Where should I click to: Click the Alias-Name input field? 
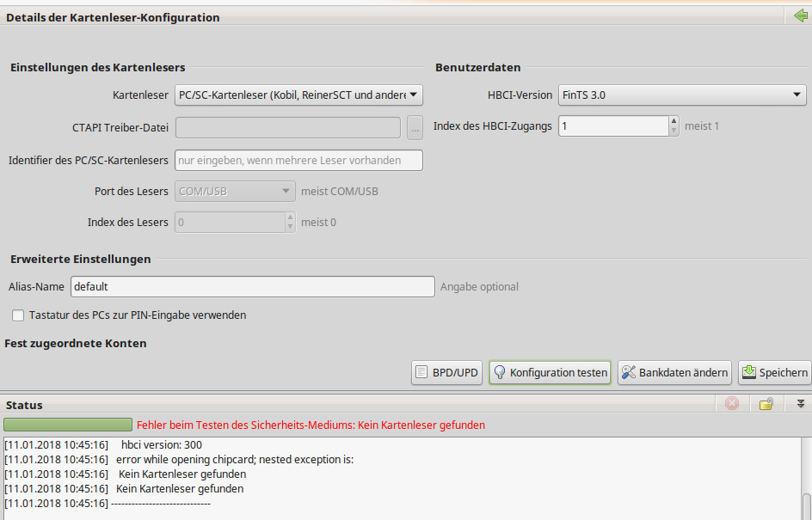[252, 286]
